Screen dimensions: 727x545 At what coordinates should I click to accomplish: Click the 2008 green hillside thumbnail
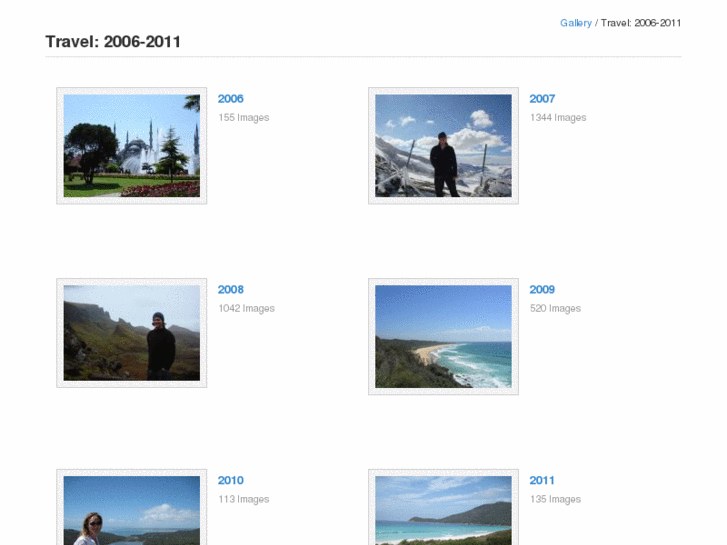pyautogui.click(x=132, y=333)
